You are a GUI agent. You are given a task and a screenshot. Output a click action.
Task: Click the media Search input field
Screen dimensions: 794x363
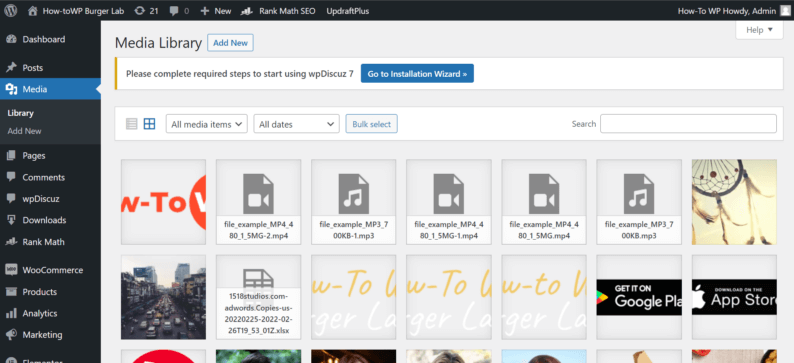(x=688, y=124)
